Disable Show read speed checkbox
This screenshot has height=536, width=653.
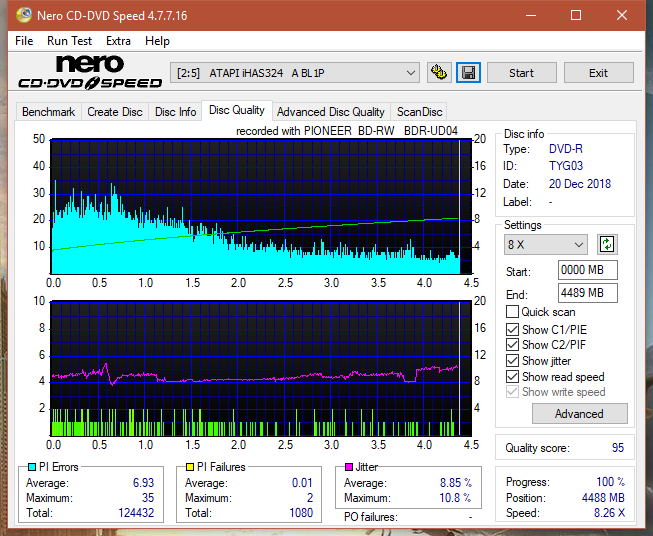[x=512, y=376]
